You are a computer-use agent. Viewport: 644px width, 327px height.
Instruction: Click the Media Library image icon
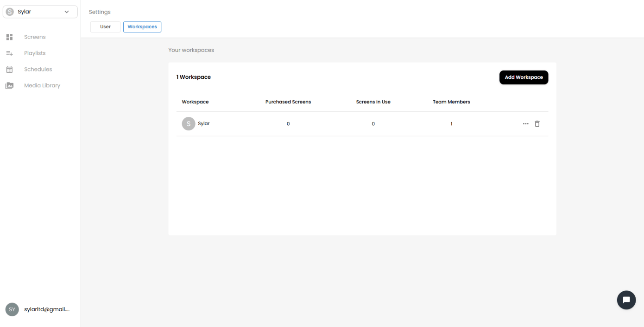coord(9,86)
